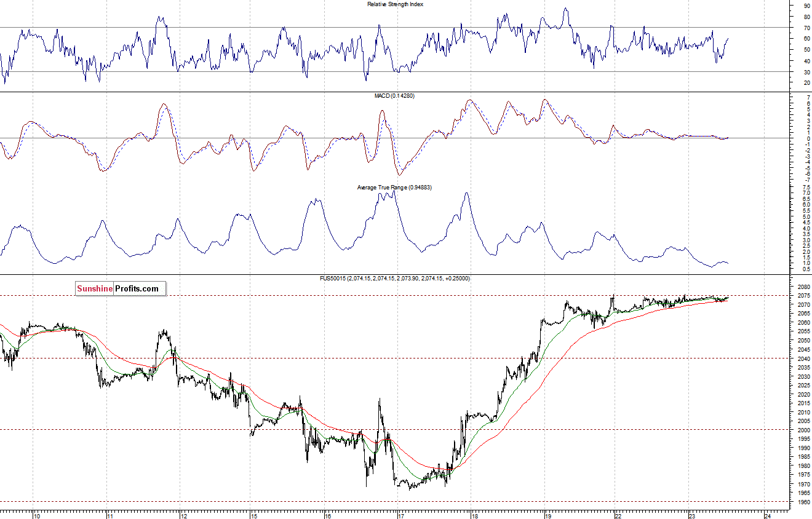Select date label 23 on time axis
The height and width of the screenshot is (519, 812).
pyautogui.click(x=692, y=515)
